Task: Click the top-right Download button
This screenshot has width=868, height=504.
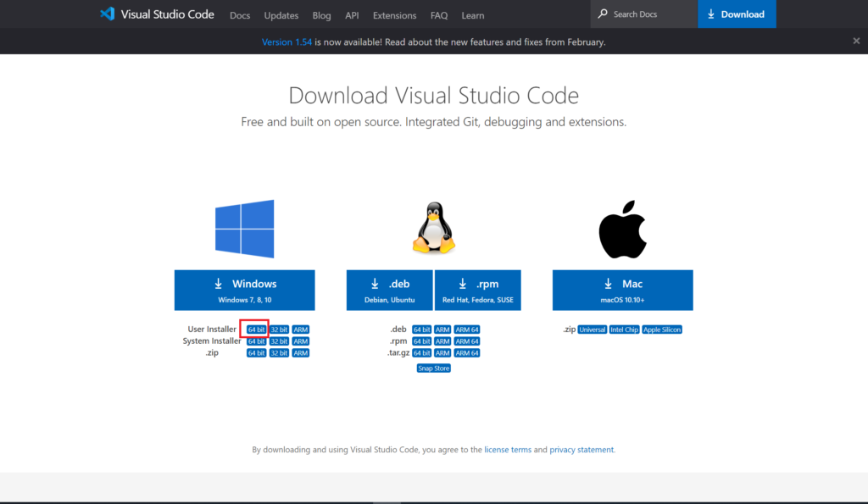Action: [737, 14]
